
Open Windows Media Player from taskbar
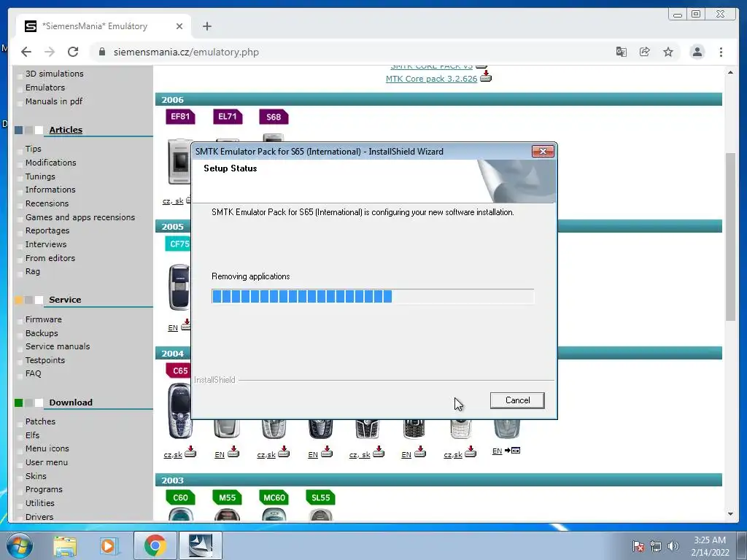pos(109,545)
